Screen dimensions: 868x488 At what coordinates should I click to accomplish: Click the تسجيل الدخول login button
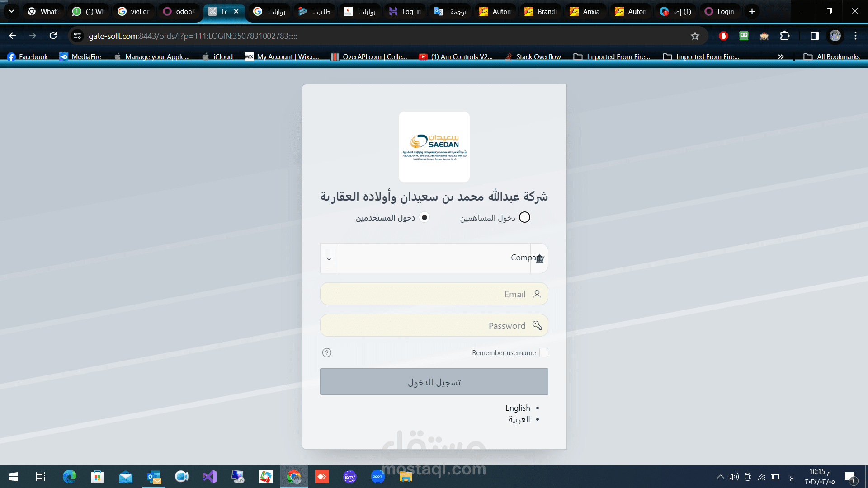[x=434, y=382]
